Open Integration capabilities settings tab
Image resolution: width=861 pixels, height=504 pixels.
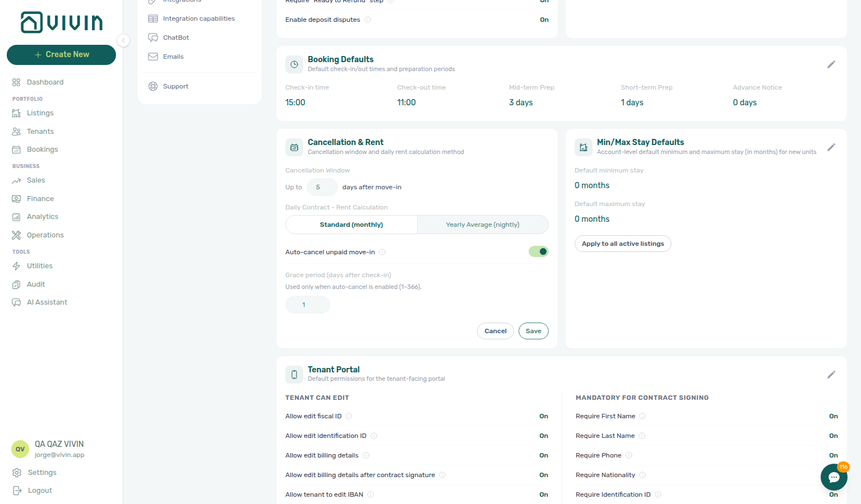coord(199,19)
